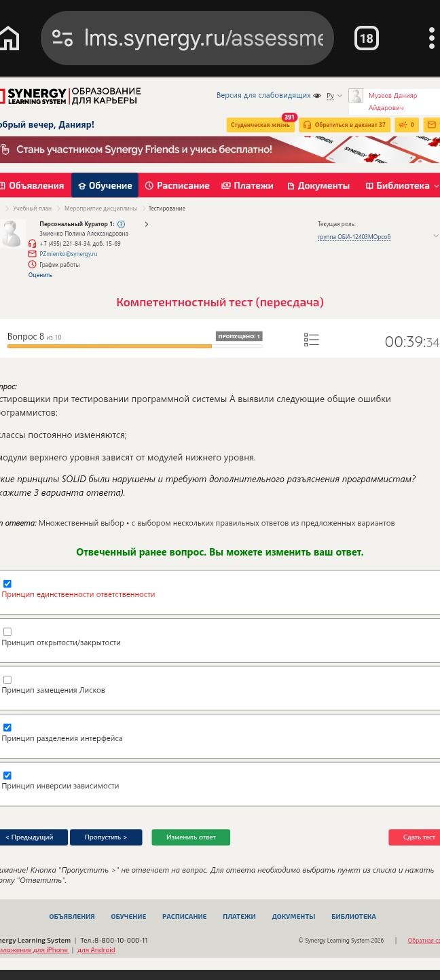This screenshot has height=980, width=440.
Task: Click the help question mark beside Персональный Куратор
Action: coord(121,224)
